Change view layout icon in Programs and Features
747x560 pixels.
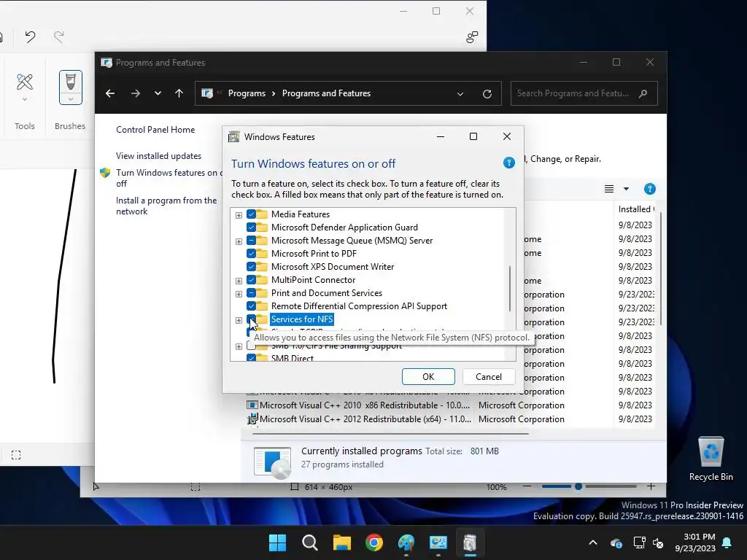(609, 189)
